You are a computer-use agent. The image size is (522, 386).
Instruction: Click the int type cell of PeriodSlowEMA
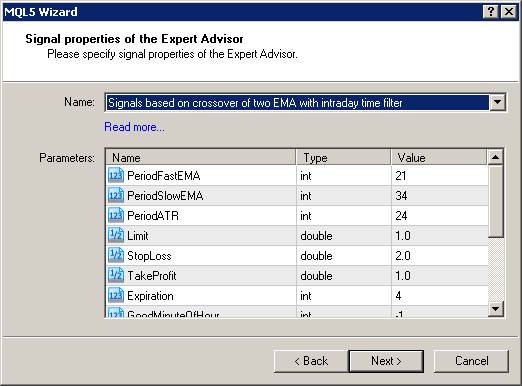pos(344,196)
